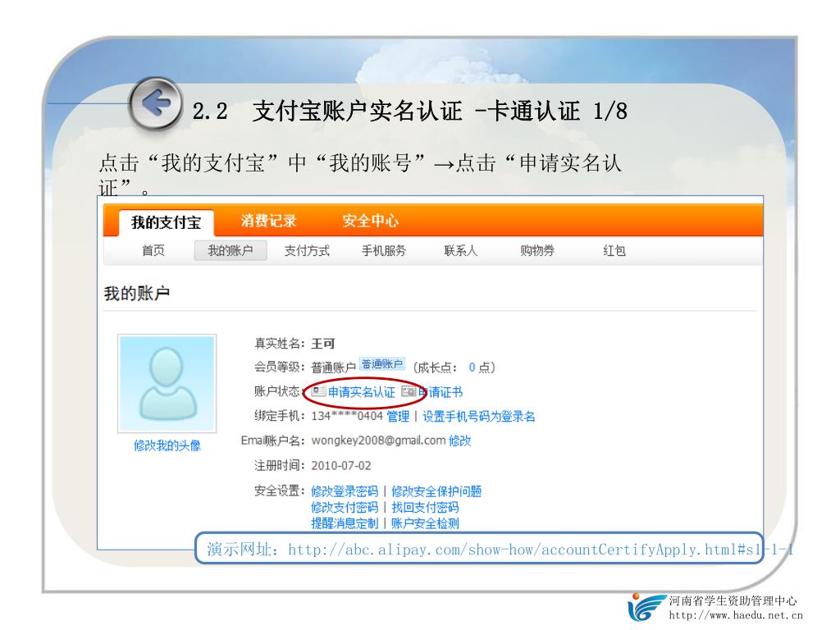Open 支付方式 in the sub navigation
Viewport: 840px width, 630px height.
coord(307,250)
